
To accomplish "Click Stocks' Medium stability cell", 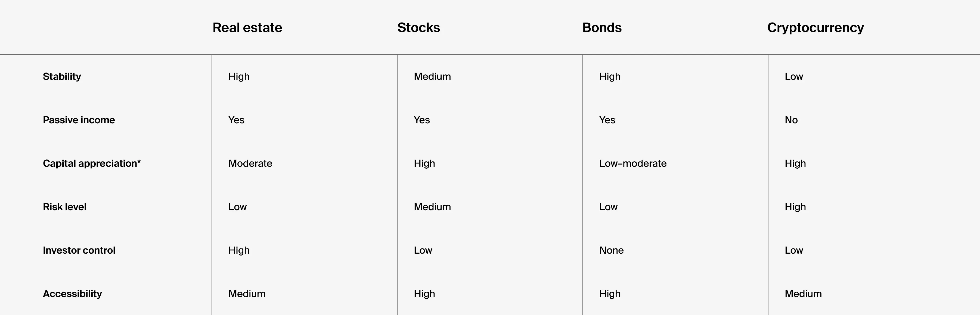I will (x=432, y=76).
